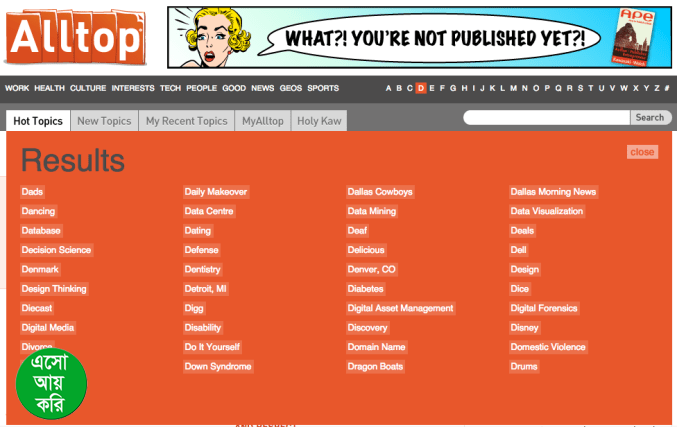Open the TECH category menu

tap(170, 88)
